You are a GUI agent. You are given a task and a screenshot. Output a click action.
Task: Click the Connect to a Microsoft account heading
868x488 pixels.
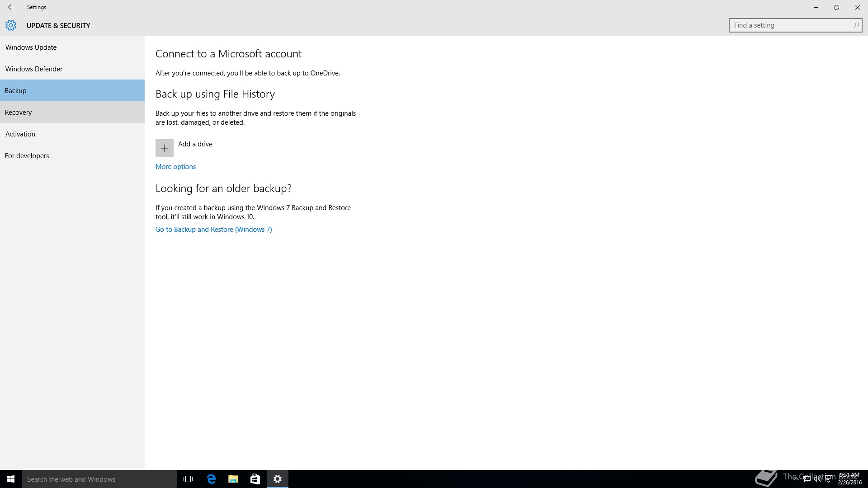coord(228,53)
